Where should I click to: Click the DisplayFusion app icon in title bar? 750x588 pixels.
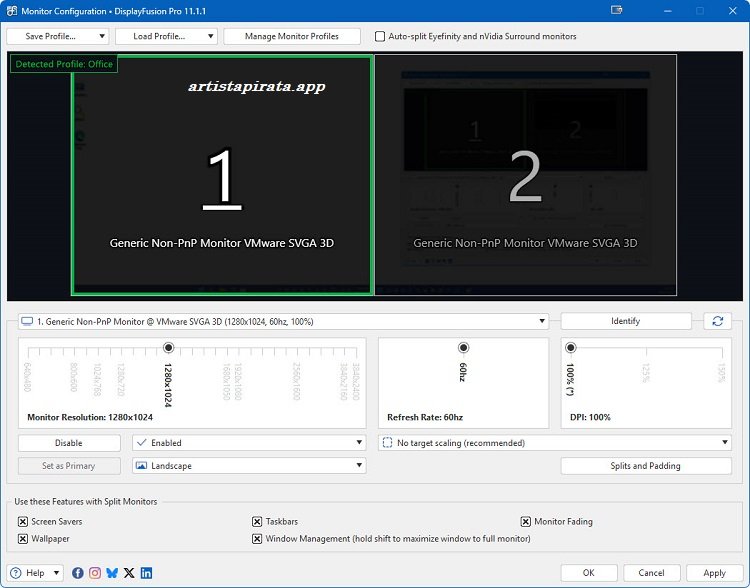pos(11,11)
